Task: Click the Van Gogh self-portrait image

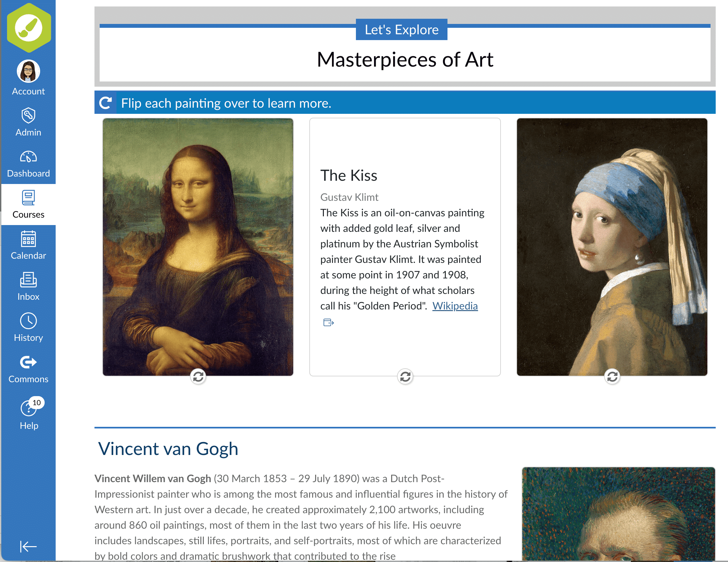Action: coord(618,515)
